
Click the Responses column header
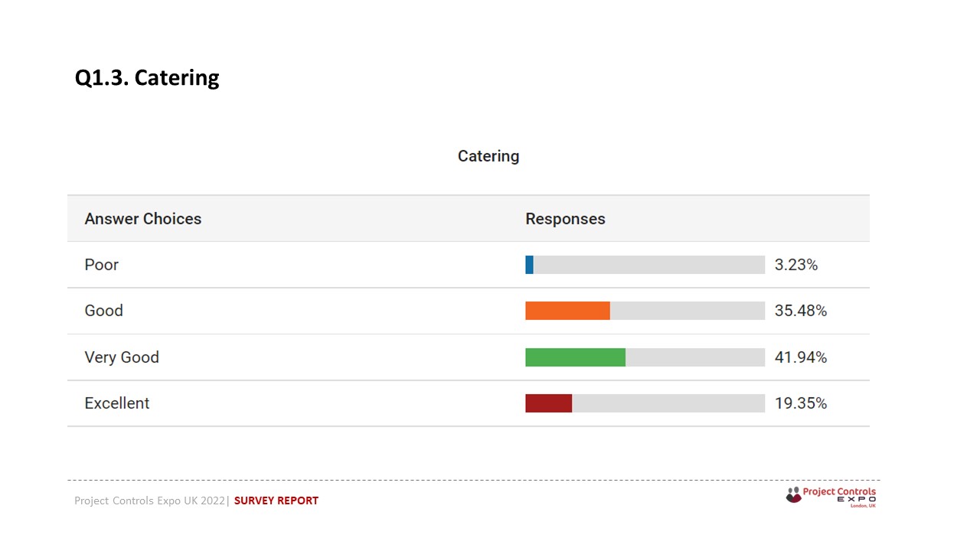click(x=565, y=219)
